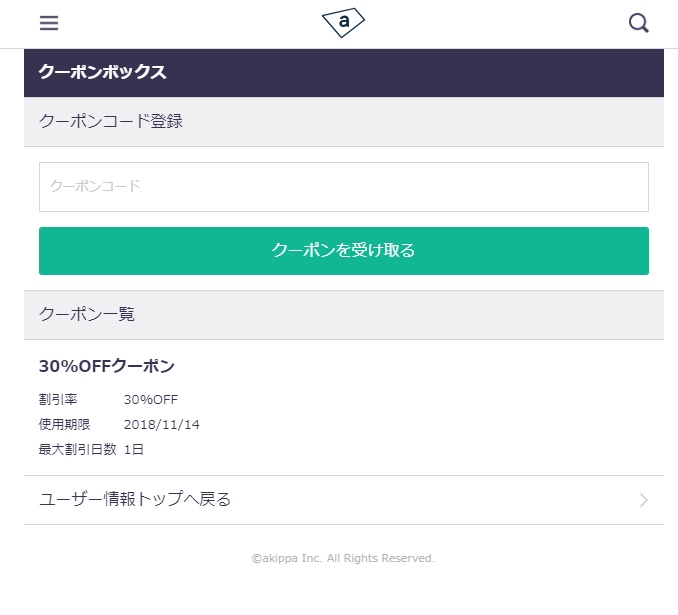Viewport: 678px width, 615px height.
Task: Open the 30%OFFクーポン coupon title
Action: point(107,366)
